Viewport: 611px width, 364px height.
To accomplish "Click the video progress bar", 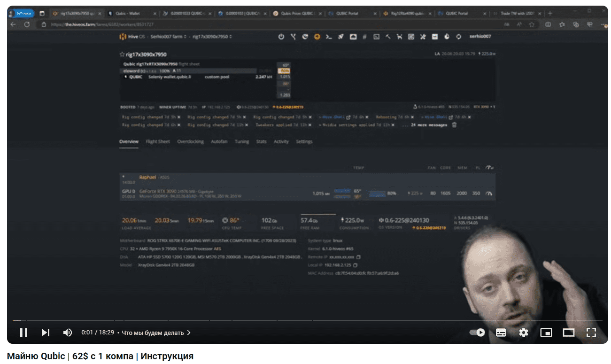I will (x=307, y=321).
